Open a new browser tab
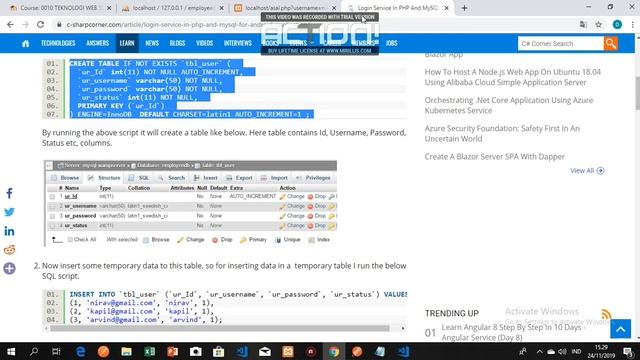640x360 pixels. pos(464,8)
